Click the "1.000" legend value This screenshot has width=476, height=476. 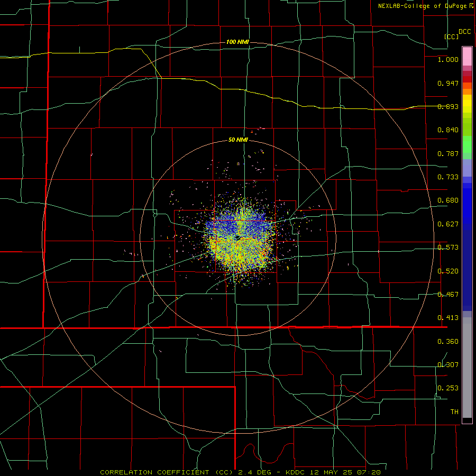(x=448, y=59)
